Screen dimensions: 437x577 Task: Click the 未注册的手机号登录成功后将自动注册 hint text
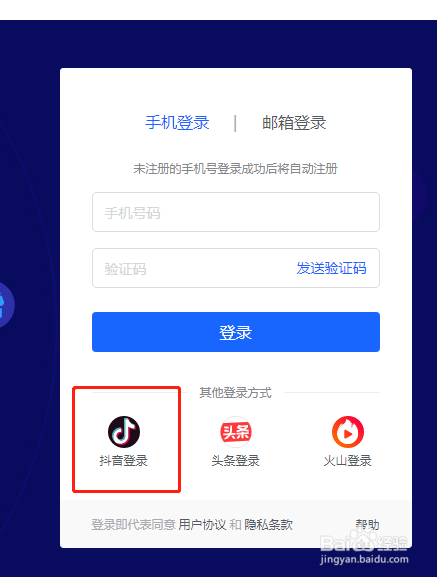tap(235, 169)
